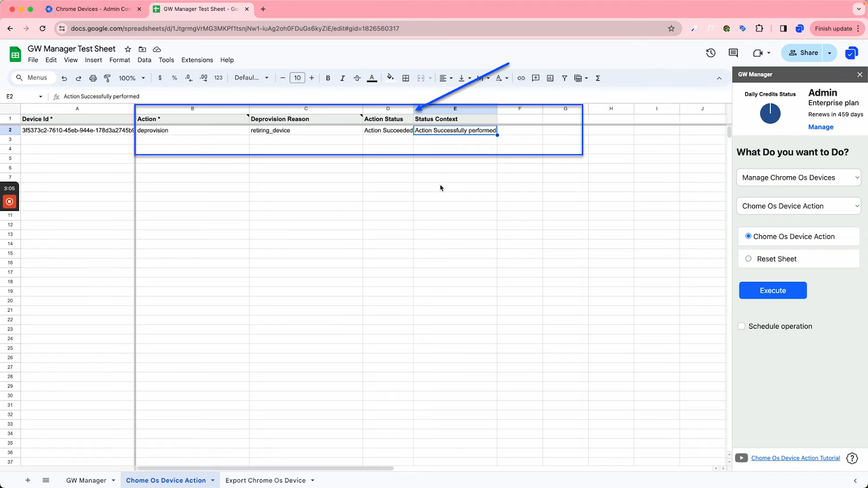Star the GW Manager Test Sheet
The image size is (868, 488).
tap(128, 49)
